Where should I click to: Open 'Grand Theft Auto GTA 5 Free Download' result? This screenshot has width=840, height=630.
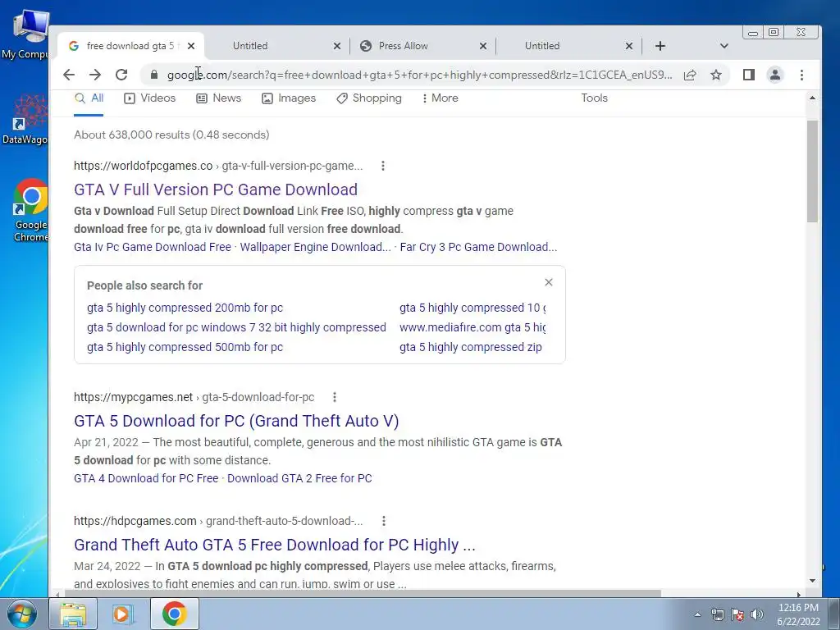coord(275,545)
